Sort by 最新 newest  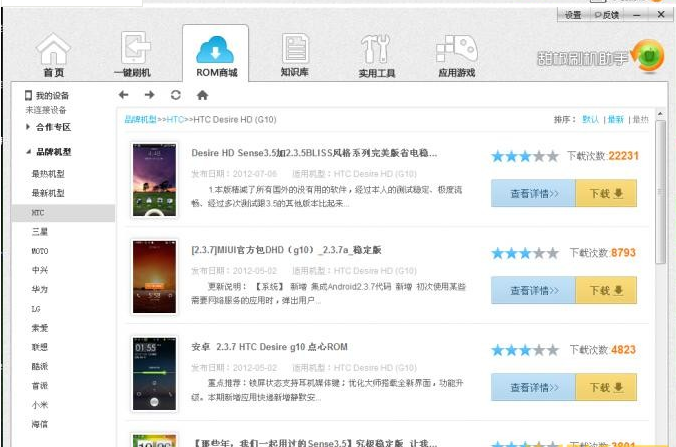[x=616, y=119]
